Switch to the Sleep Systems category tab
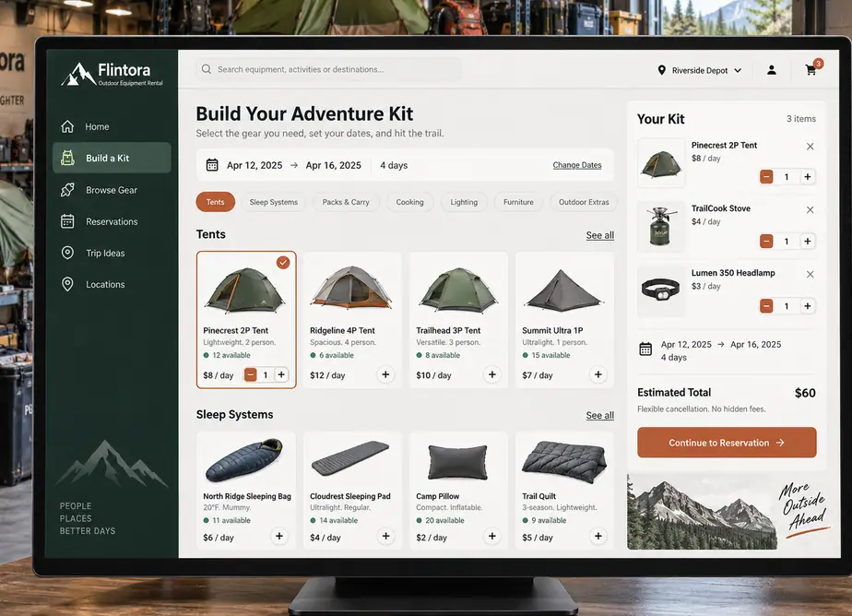This screenshot has width=852, height=616. click(273, 202)
